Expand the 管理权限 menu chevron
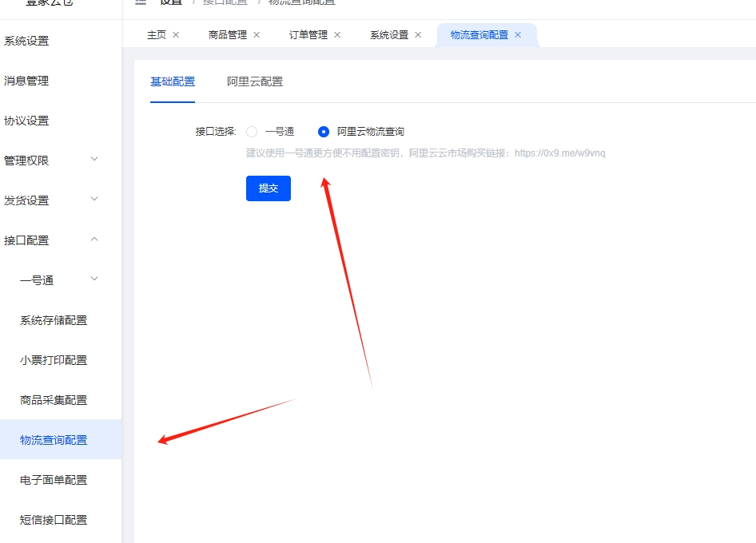The width and height of the screenshot is (756, 543). tap(94, 159)
